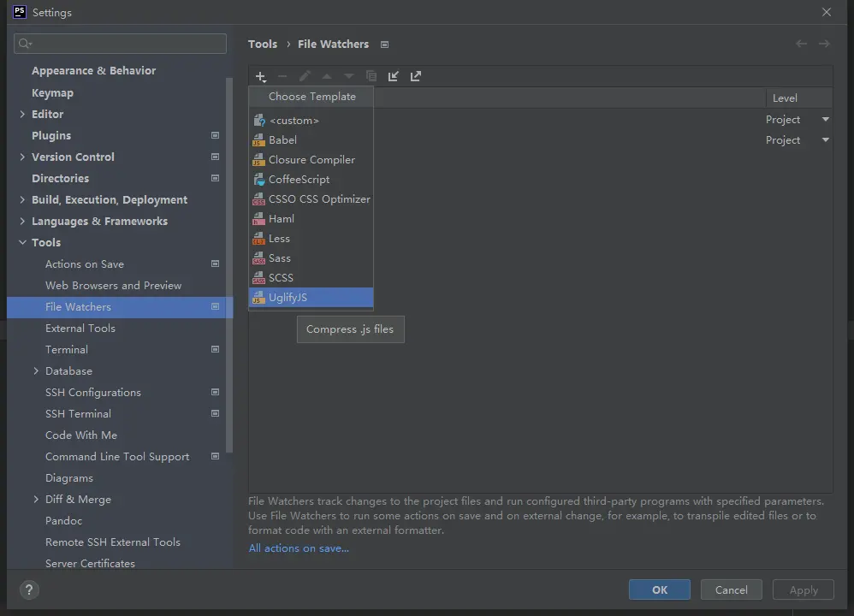
Task: Click the Move Up arrow icon
Action: 327,76
